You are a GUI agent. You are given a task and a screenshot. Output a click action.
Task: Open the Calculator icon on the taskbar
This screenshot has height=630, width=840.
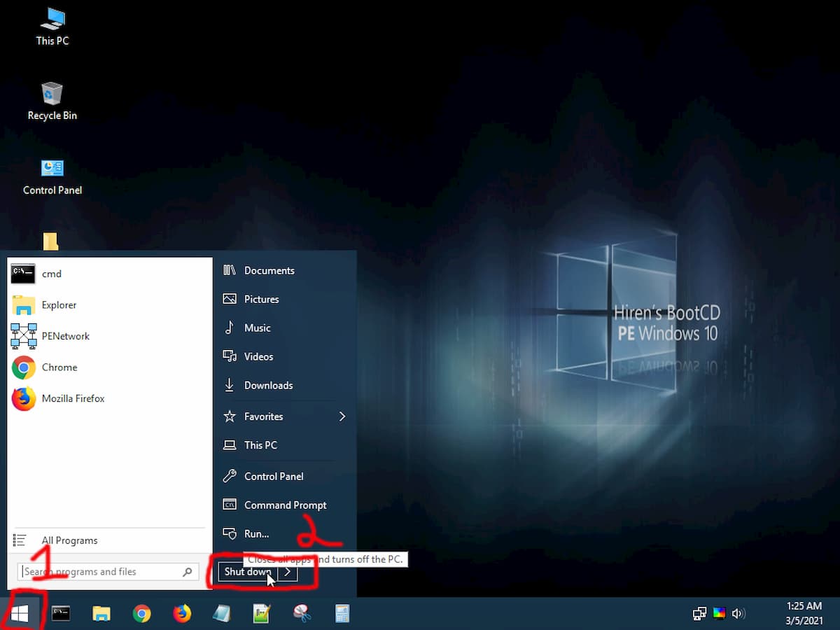[342, 614]
